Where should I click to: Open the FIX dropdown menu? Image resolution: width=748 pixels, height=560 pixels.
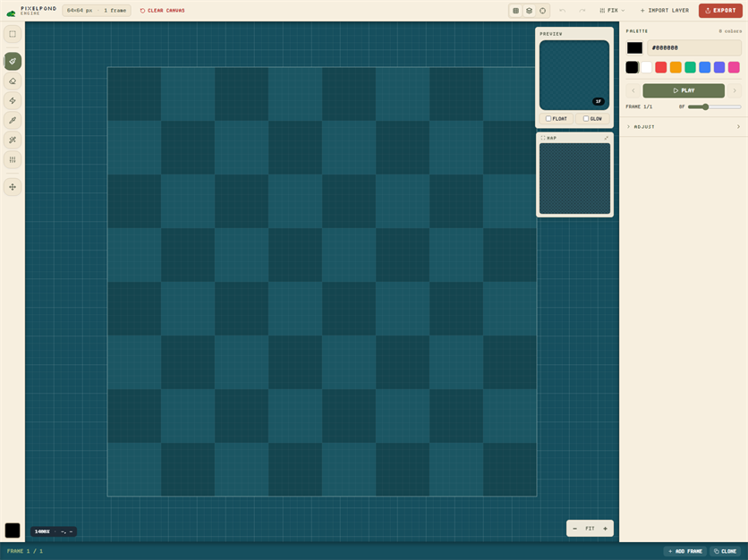(612, 11)
